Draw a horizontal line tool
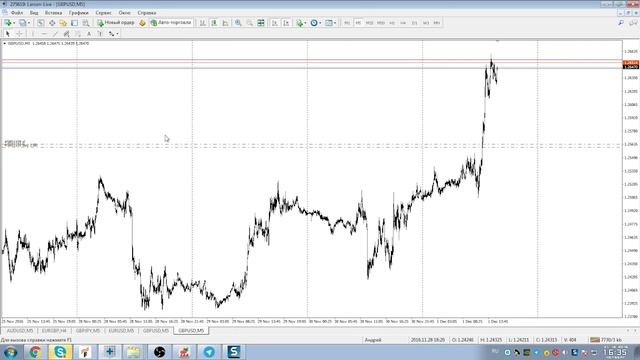 (x=44, y=34)
